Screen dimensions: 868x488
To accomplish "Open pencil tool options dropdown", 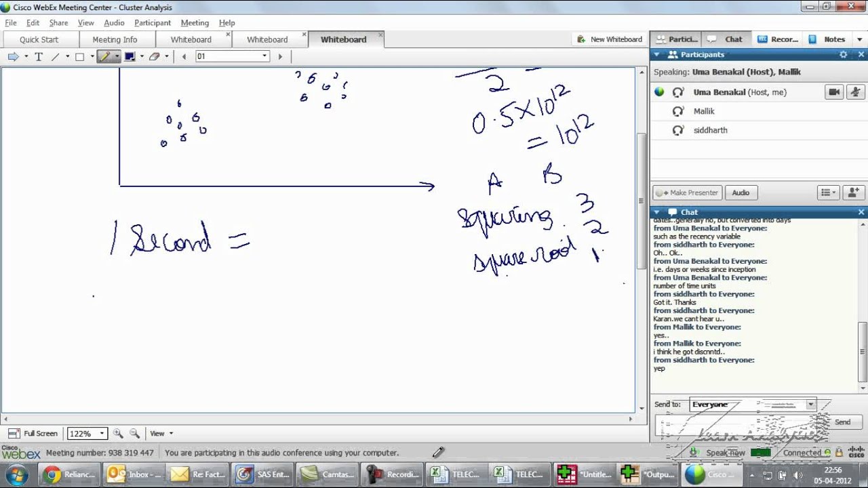I will (117, 56).
